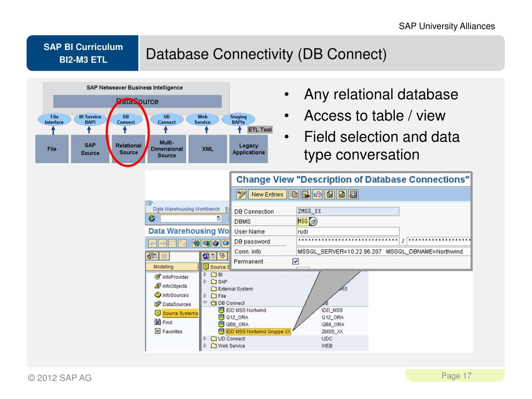The image size is (532, 399).
Task: Click the InfoSources icon in Modeling
Action: tap(157, 295)
